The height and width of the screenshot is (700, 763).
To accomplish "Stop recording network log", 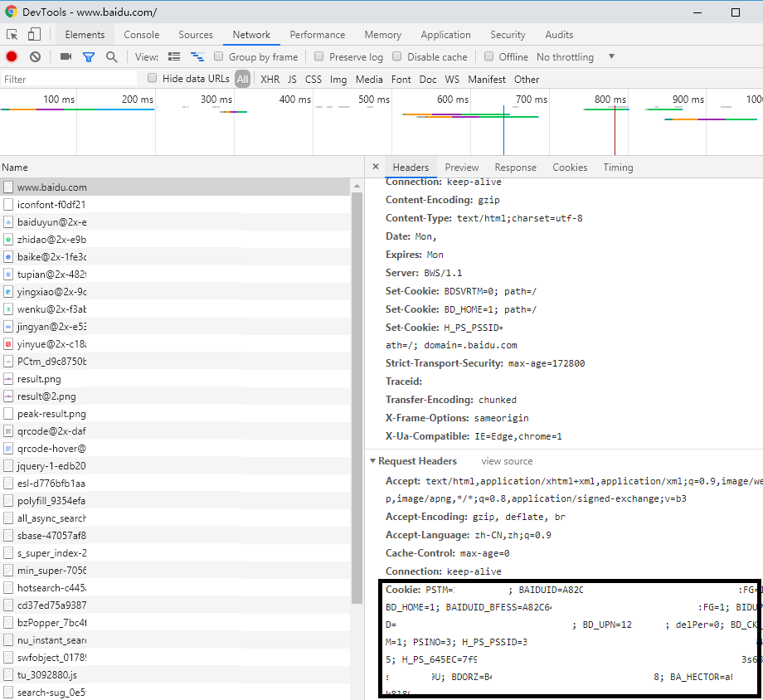I will point(12,57).
